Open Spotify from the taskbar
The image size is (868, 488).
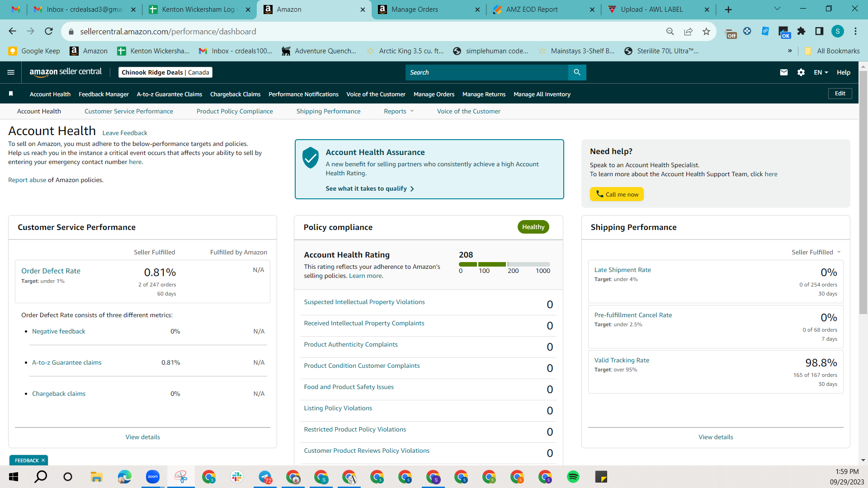pos(573,477)
